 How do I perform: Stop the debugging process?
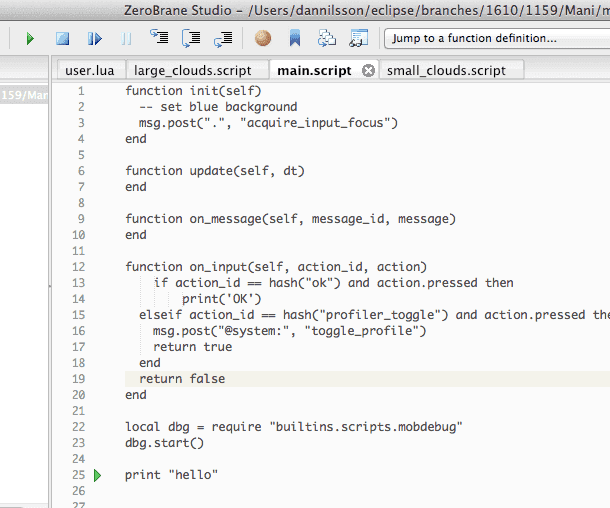click(x=62, y=39)
